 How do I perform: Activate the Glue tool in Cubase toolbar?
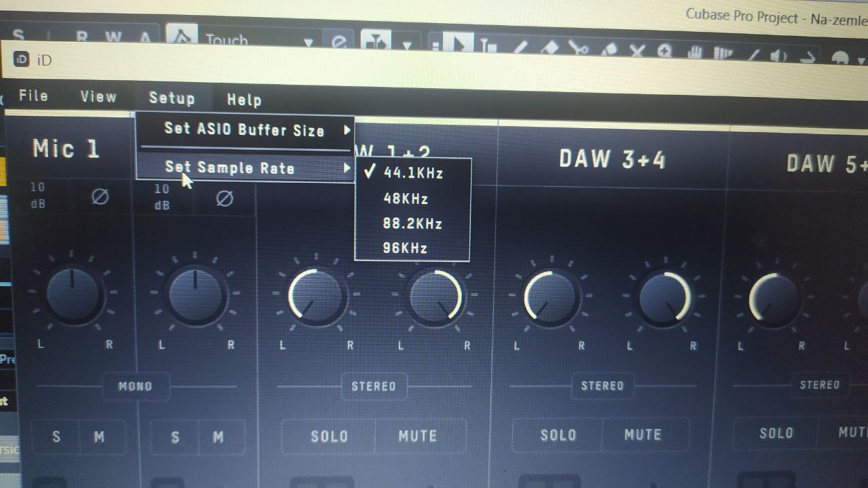click(608, 49)
